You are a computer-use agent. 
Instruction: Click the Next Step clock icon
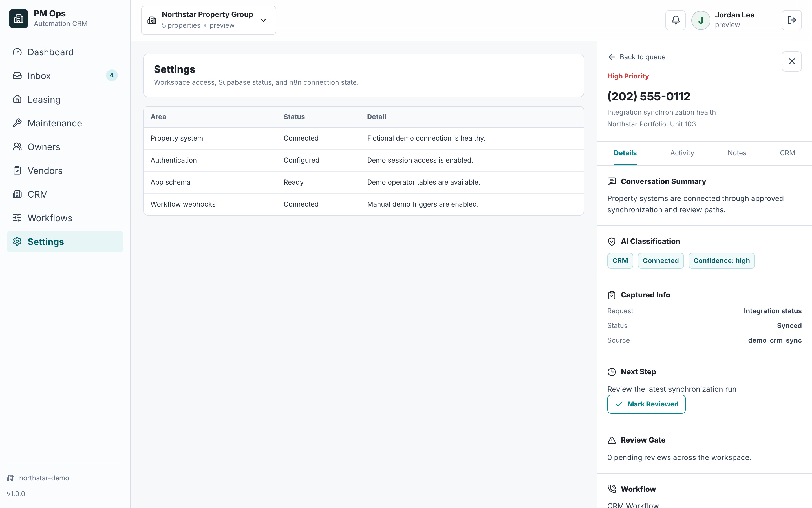612,372
